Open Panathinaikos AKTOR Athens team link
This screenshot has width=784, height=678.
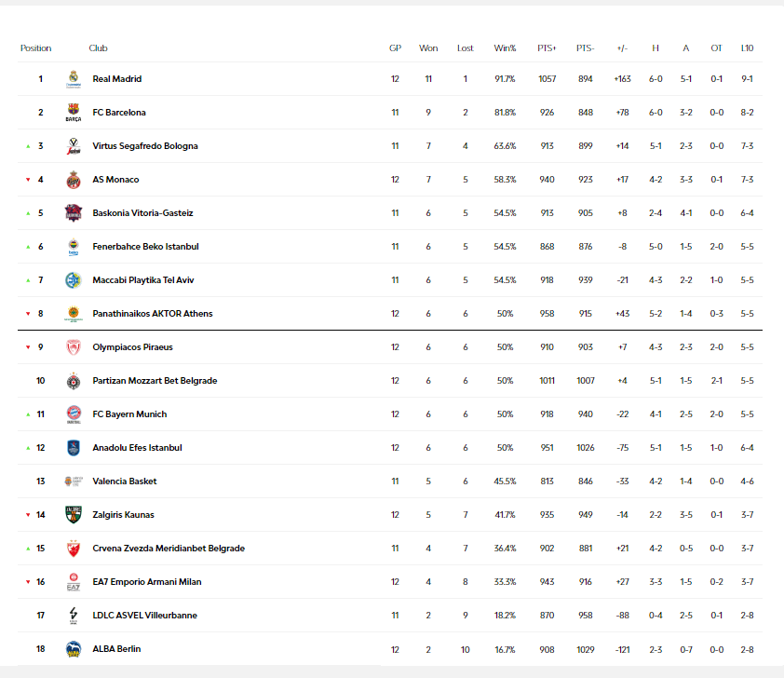pyautogui.click(x=152, y=314)
